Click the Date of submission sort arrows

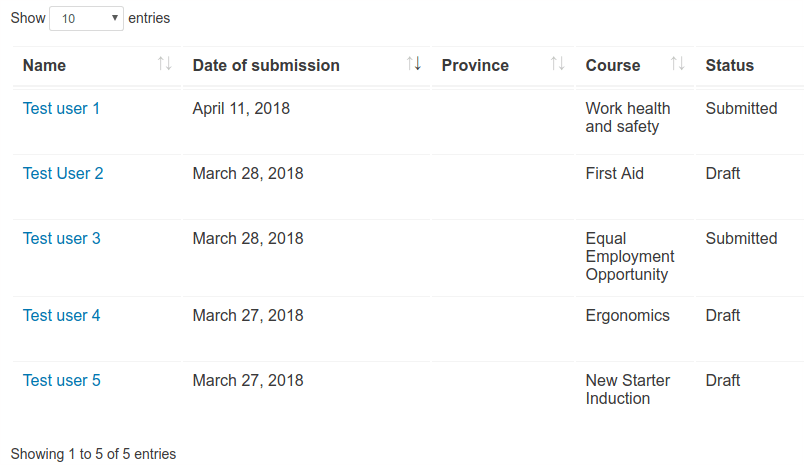click(x=414, y=64)
